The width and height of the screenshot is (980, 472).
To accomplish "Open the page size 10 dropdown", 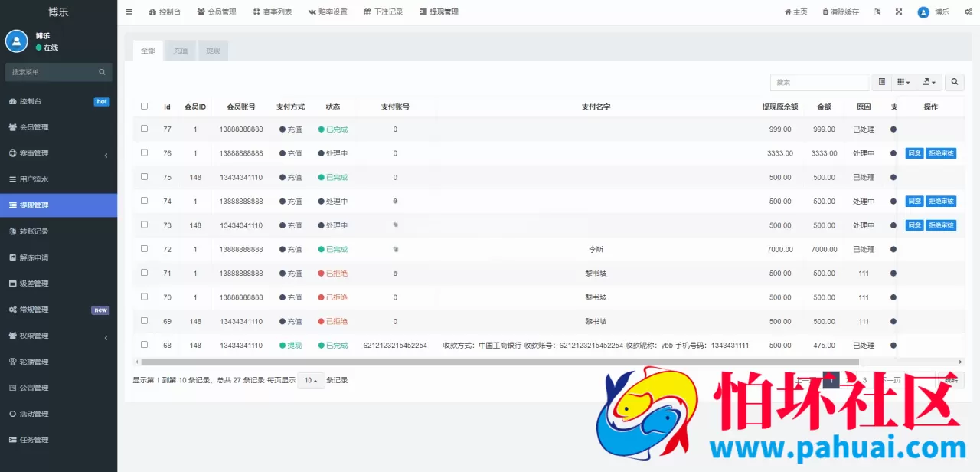I will pyautogui.click(x=311, y=381).
